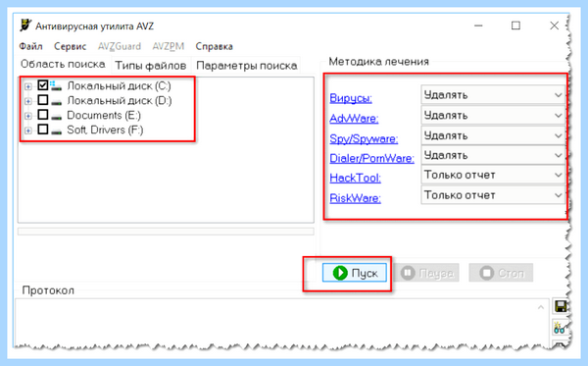This screenshot has width=588, height=366.
Task: Uncheck the Локальный диск (C:) checkbox
Action: coord(43,85)
